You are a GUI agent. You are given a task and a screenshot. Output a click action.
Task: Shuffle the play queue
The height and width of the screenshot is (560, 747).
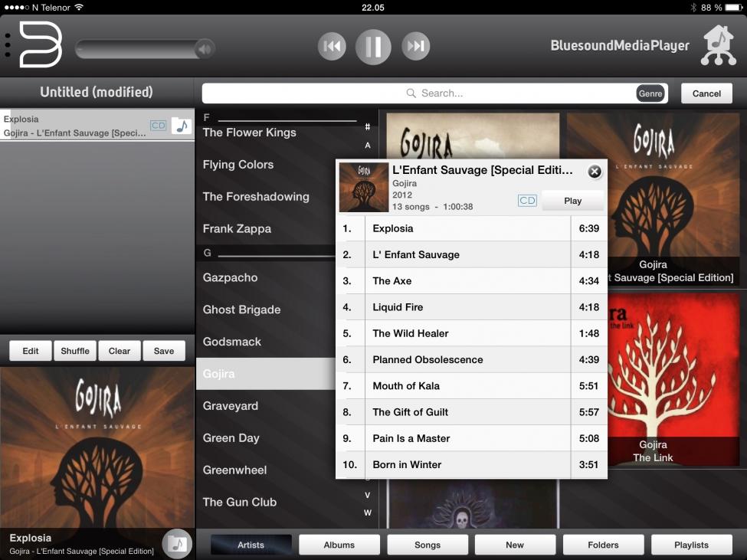pyautogui.click(x=75, y=351)
